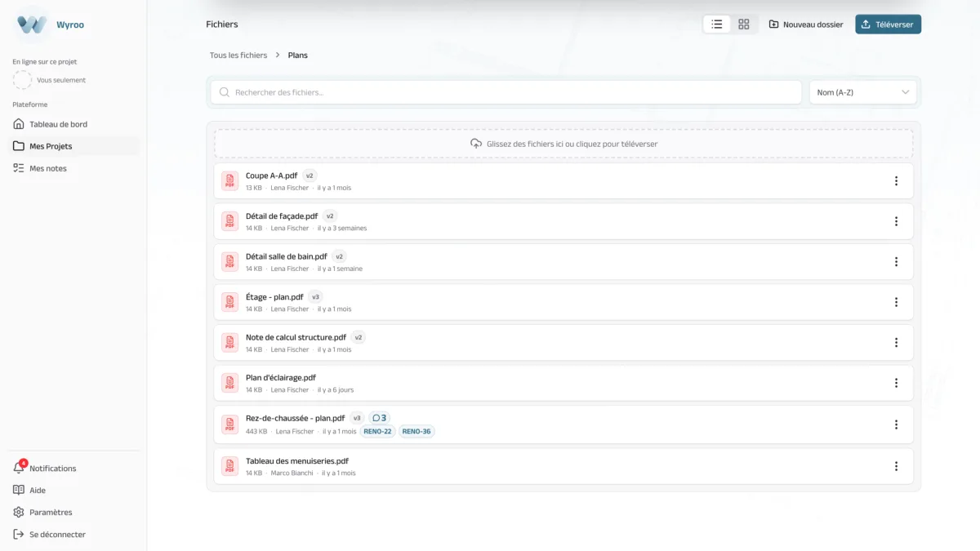Open Paramètres settings
This screenshot has height=551, width=980.
click(73, 513)
